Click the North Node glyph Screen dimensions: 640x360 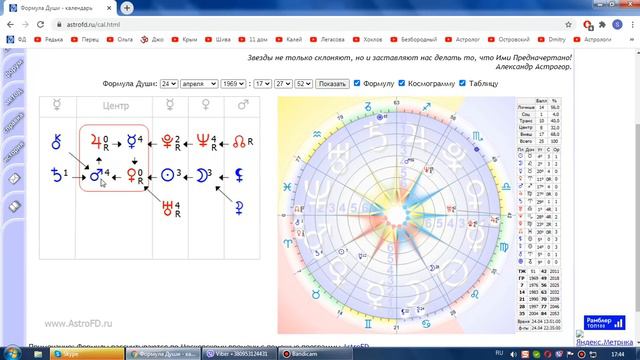[240, 142]
